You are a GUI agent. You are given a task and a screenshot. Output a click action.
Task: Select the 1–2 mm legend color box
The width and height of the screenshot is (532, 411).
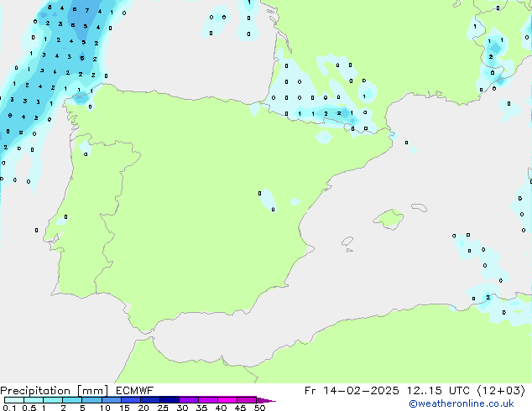click(x=53, y=400)
